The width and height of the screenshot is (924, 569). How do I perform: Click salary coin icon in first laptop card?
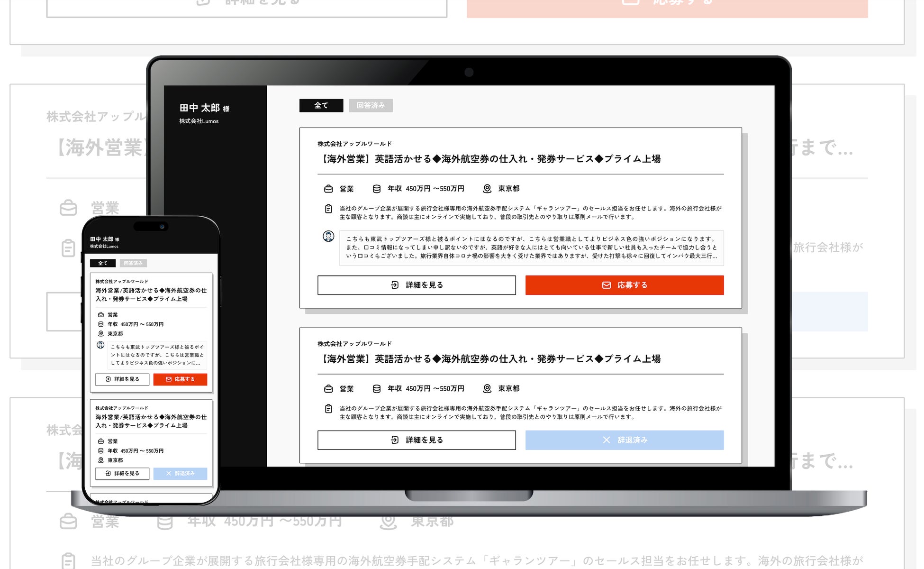click(x=377, y=189)
